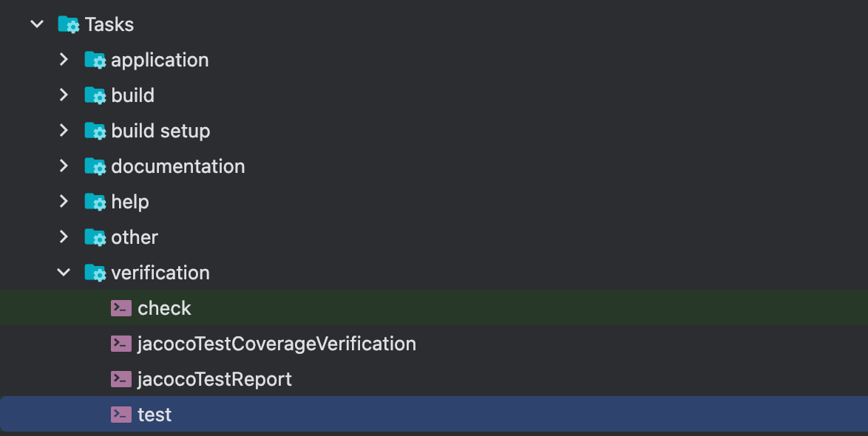Collapse the verification task group

64,273
